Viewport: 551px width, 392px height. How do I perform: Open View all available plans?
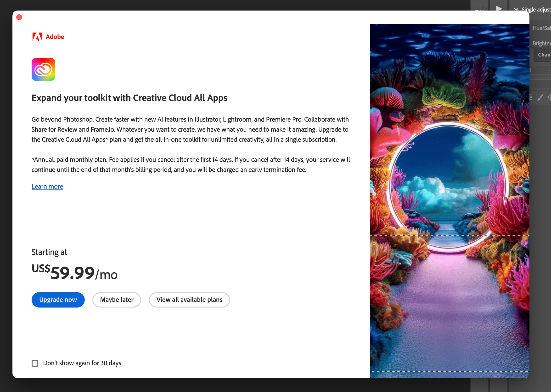coord(189,300)
